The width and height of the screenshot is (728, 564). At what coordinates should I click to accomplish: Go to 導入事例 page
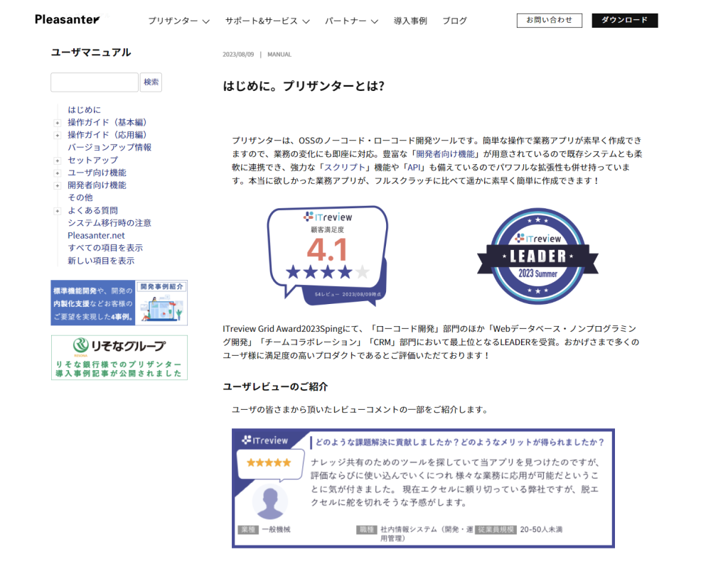pyautogui.click(x=410, y=21)
